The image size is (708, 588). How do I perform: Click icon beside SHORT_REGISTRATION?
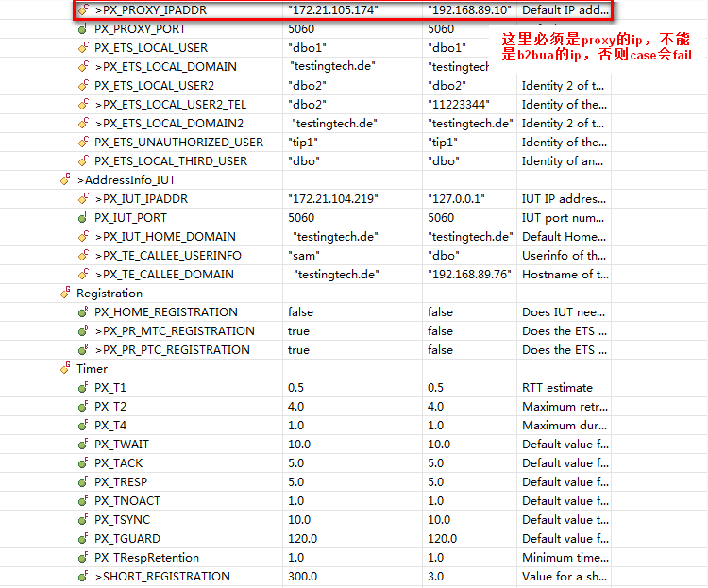tap(83, 577)
